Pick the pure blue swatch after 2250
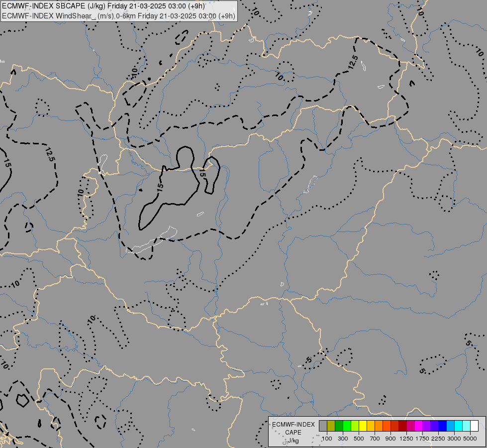Image resolution: width=487 pixels, height=448 pixels. tap(442, 426)
